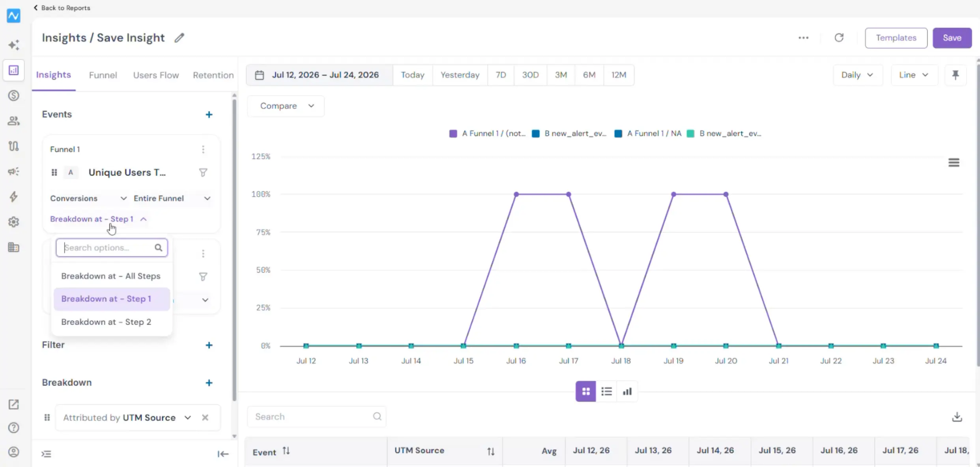Pin this chart with pushpin icon

tap(955, 75)
